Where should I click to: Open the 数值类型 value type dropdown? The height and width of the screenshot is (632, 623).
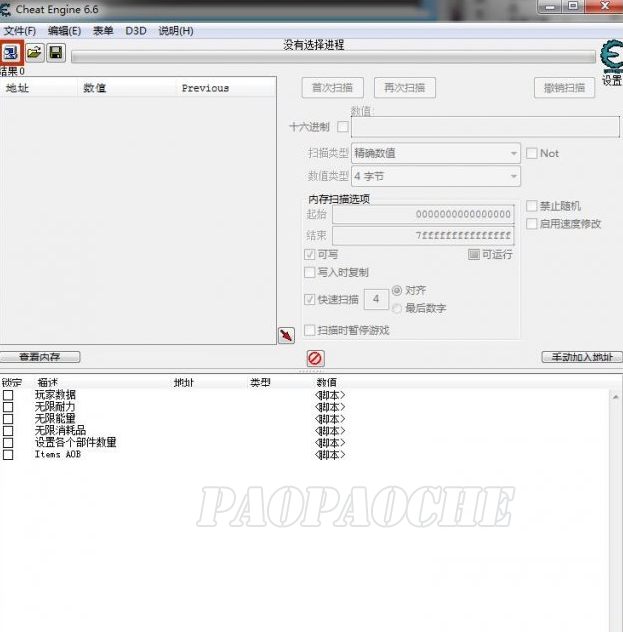[436, 176]
